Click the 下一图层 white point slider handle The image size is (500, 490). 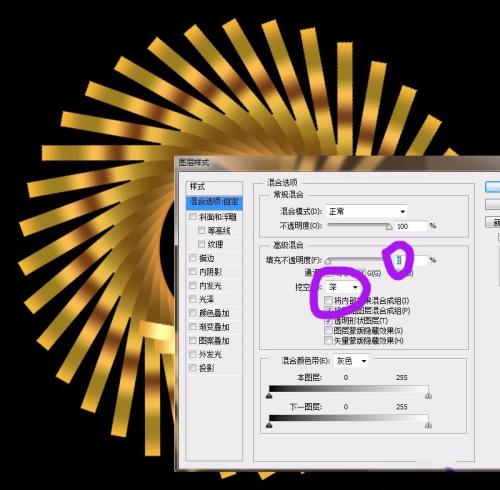428,425
